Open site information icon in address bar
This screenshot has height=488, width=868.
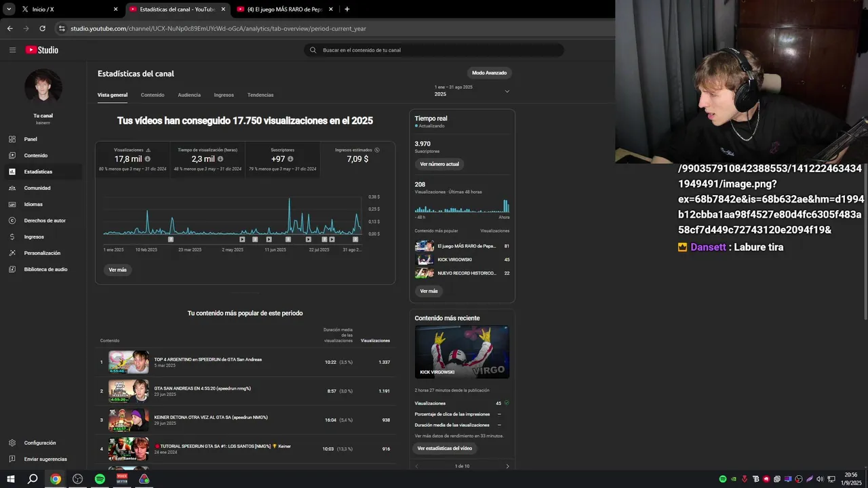(x=62, y=28)
